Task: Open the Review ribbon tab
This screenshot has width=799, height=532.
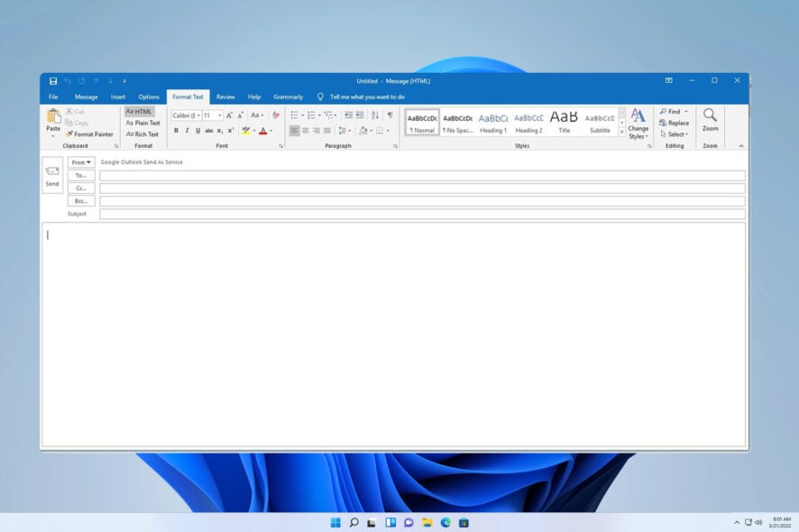Action: point(225,96)
